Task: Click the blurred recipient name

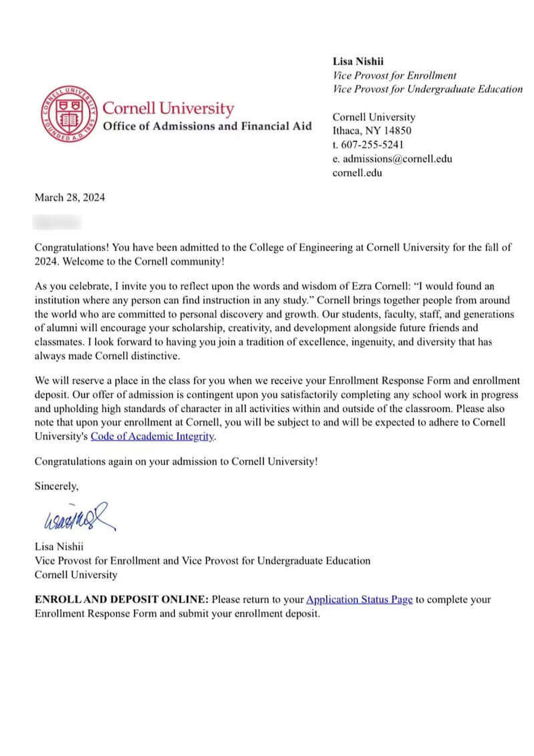Action: click(x=57, y=221)
